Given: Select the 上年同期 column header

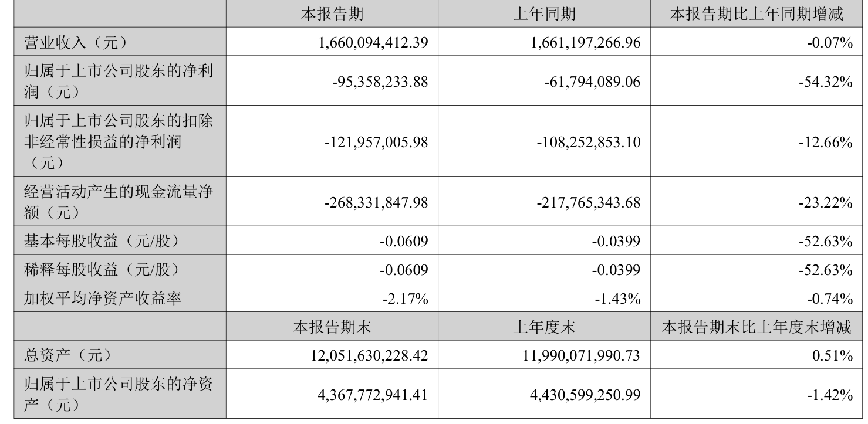Looking at the screenshot, I should pyautogui.click(x=544, y=14).
